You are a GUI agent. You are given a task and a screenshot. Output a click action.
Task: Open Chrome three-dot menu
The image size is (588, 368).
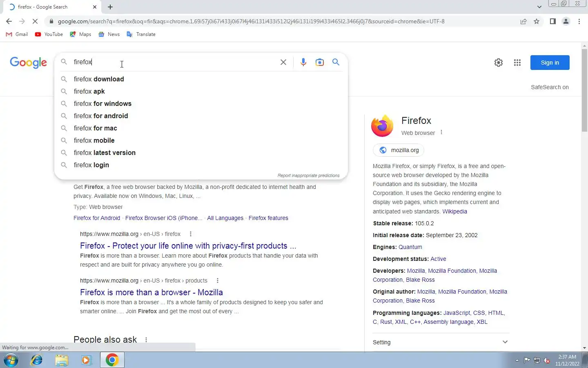click(x=579, y=21)
